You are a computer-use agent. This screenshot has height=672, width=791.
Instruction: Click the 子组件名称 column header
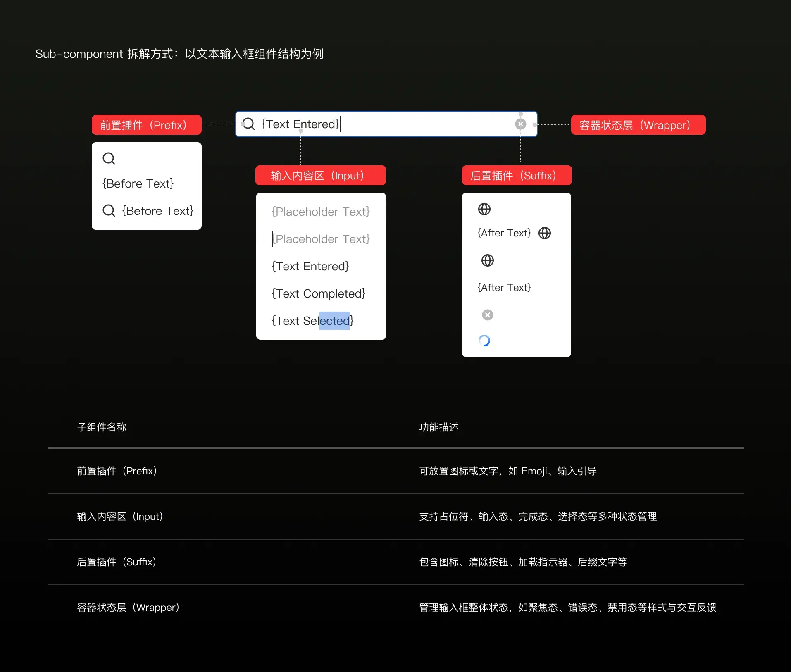coord(101,427)
